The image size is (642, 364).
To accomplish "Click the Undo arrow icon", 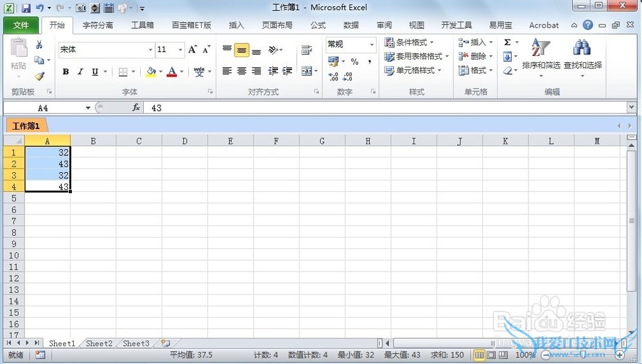I will [x=40, y=8].
